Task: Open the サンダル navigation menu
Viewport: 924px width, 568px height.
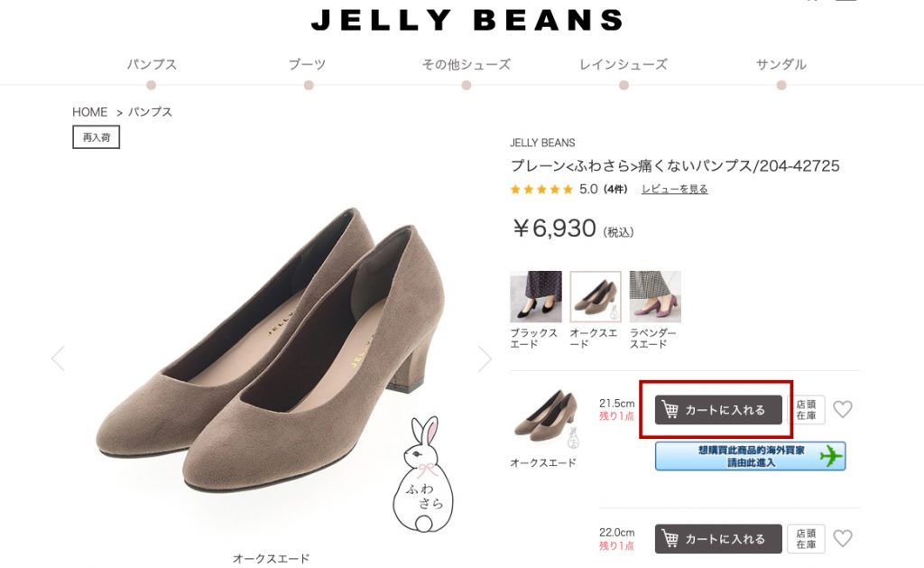Action: coord(781,64)
